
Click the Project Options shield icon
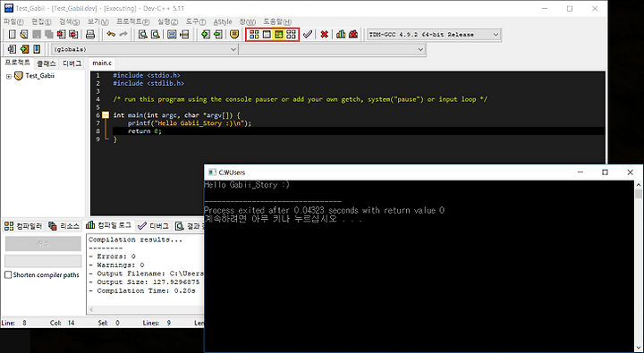(234, 35)
